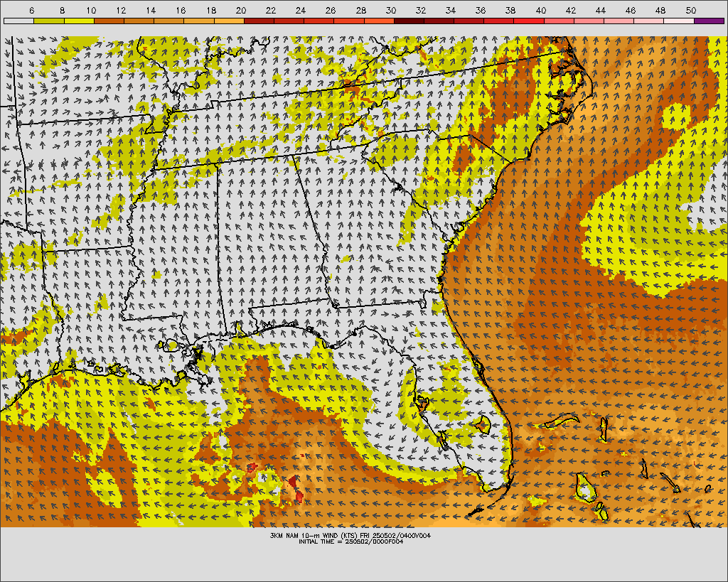The image size is (728, 582).
Task: Pick the bright yellow 8–10 knots swatch
Action: point(79,21)
